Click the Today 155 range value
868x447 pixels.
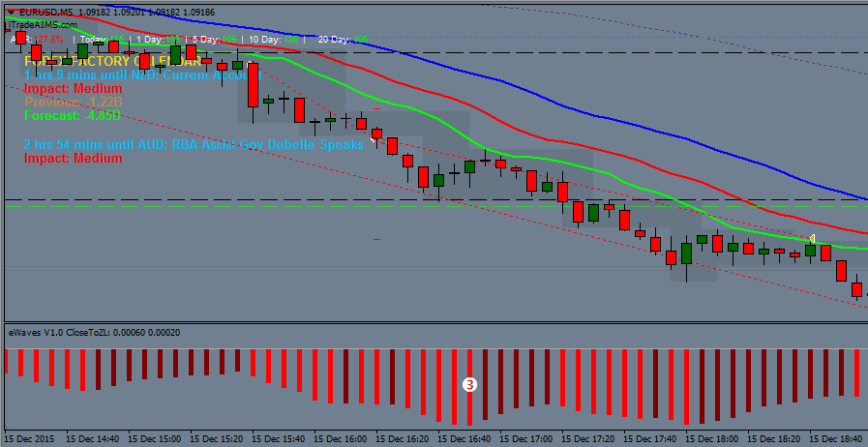pyautogui.click(x=102, y=40)
